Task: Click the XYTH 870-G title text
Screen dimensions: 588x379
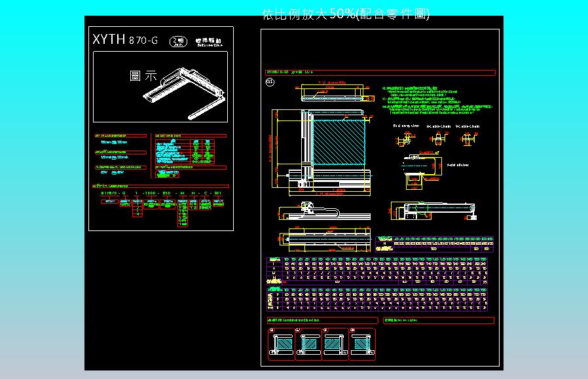Action: tap(125, 40)
